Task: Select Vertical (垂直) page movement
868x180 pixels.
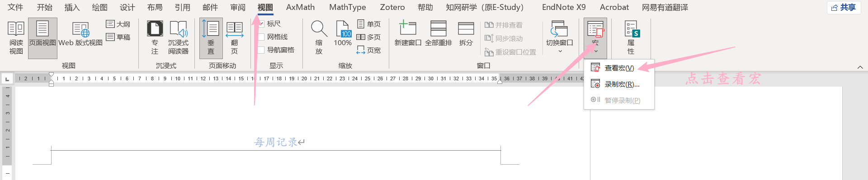Action: coord(211,38)
